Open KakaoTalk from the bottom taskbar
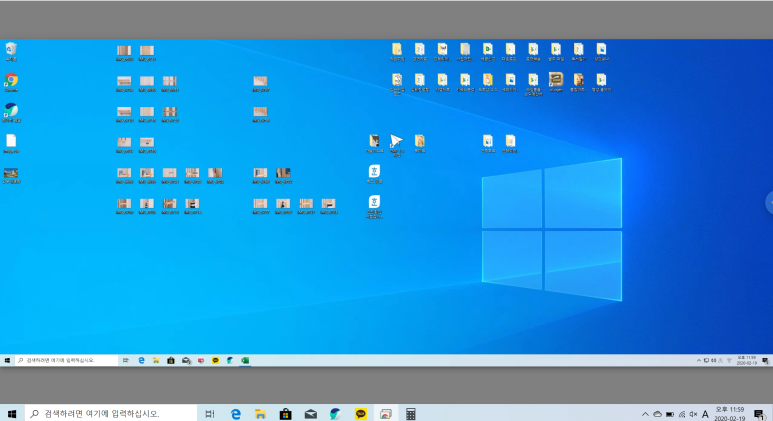 tap(361, 414)
